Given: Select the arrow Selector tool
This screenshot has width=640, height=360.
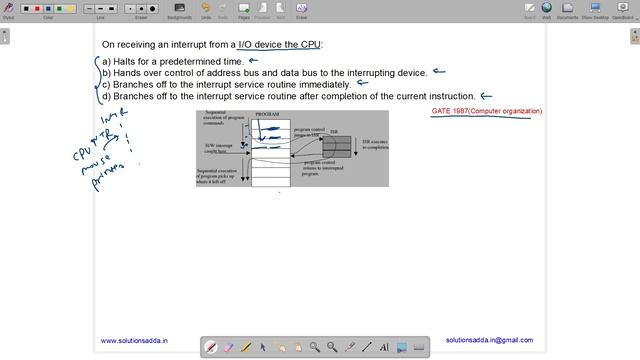Looking at the screenshot, I should coord(263,347).
